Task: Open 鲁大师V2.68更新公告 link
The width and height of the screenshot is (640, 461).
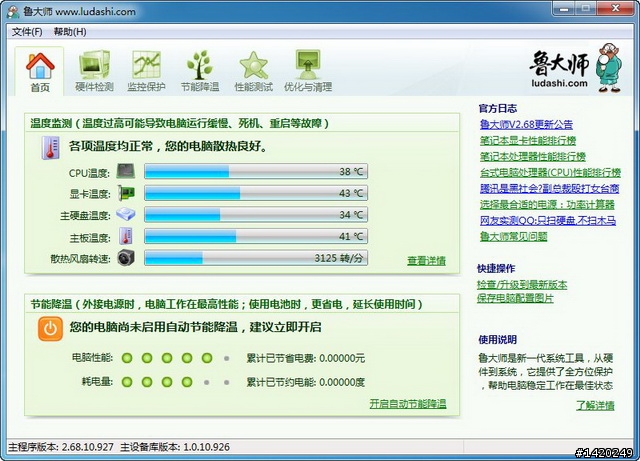Action: pyautogui.click(x=526, y=124)
